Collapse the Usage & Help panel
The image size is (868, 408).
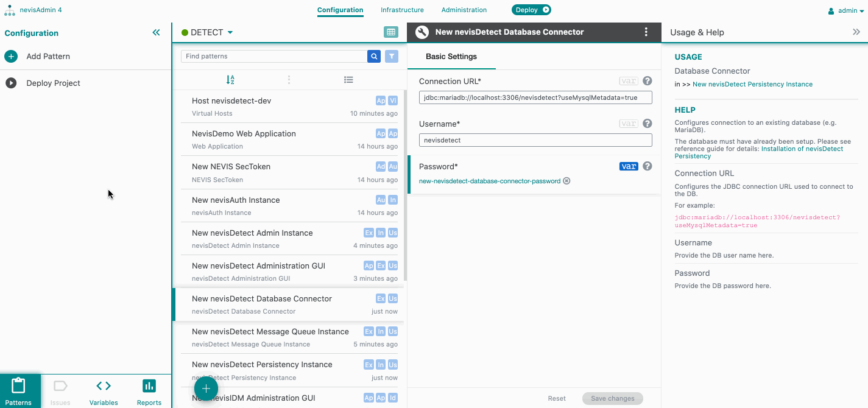856,32
